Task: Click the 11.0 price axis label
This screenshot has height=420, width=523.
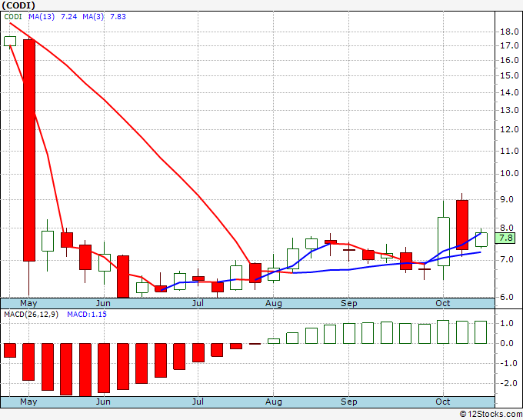Action: coord(509,151)
